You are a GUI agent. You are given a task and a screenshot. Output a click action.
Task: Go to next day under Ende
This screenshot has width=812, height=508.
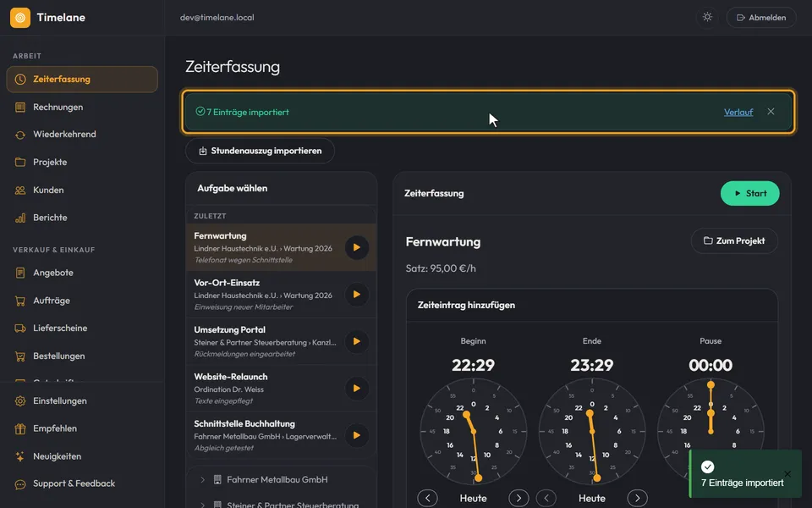click(637, 498)
